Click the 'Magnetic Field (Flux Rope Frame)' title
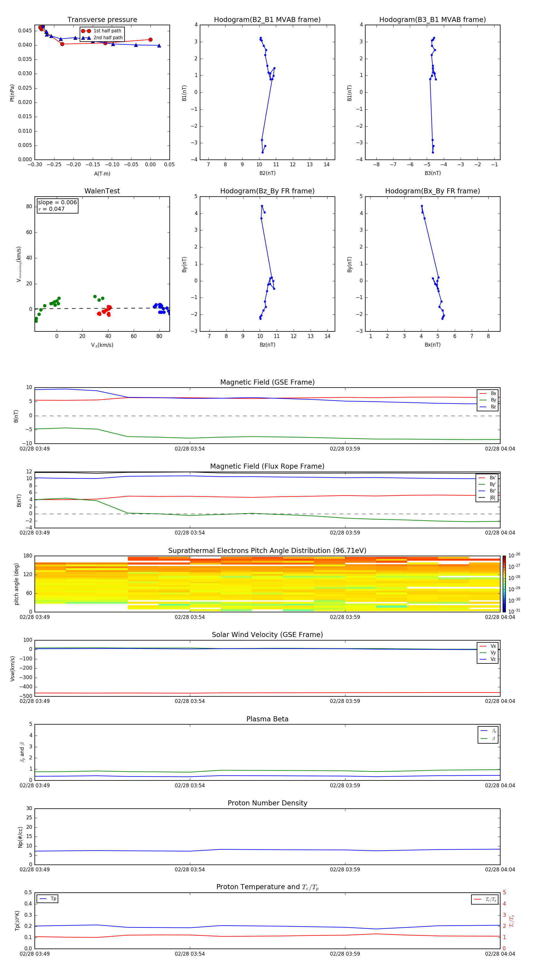Screen dimensions: 535x980 click(x=267, y=466)
